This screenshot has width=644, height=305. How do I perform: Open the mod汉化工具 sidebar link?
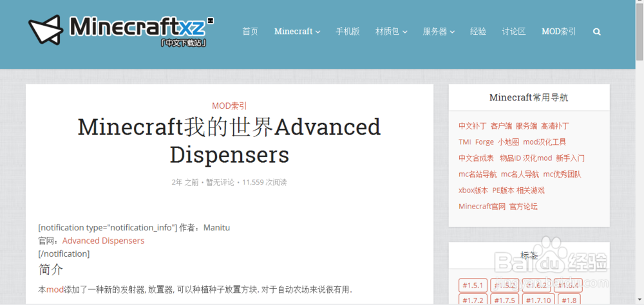pos(545,142)
